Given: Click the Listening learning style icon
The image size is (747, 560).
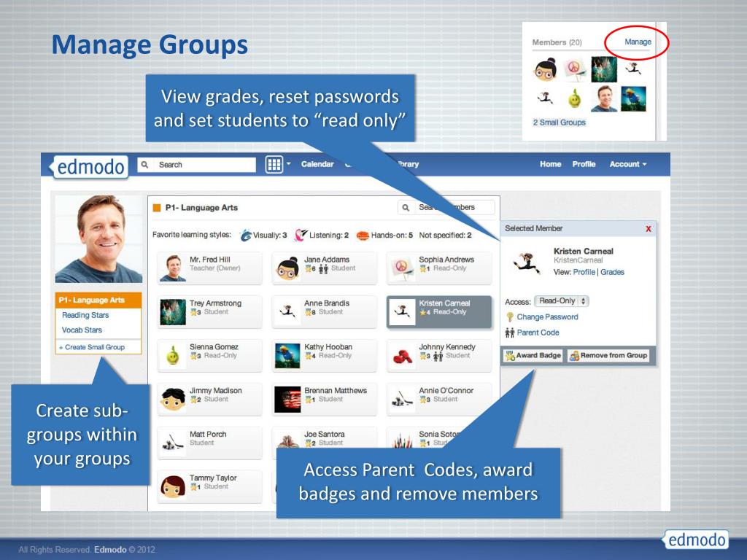Looking at the screenshot, I should point(301,235).
